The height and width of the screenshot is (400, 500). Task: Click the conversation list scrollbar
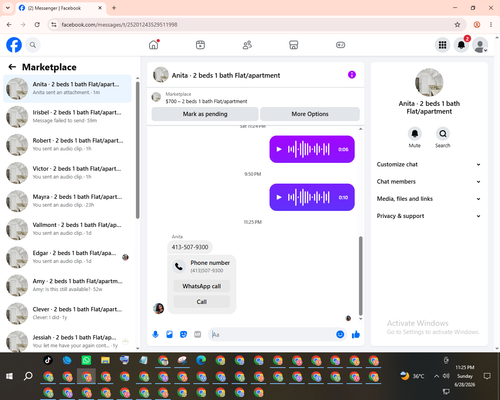(137, 150)
